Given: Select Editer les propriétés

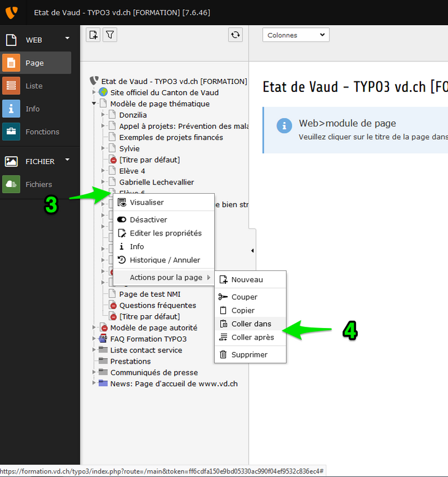Looking at the screenshot, I should (164, 233).
